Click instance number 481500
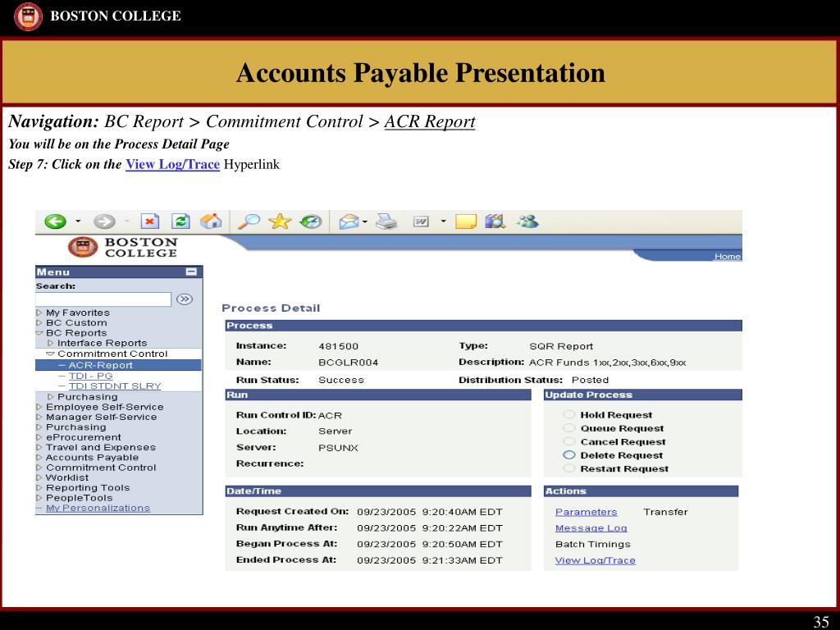 click(x=338, y=346)
